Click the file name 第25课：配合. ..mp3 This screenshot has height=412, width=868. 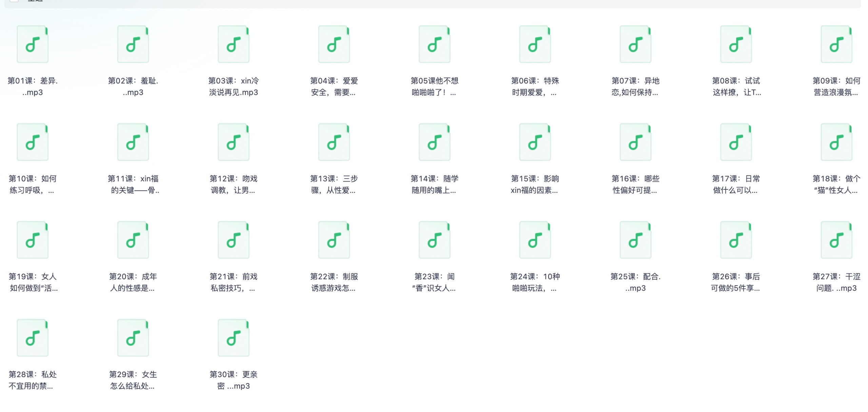tap(636, 282)
